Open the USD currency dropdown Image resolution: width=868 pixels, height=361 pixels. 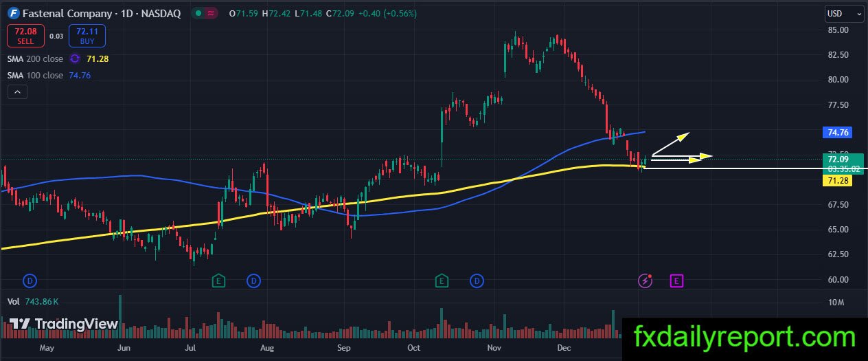click(x=844, y=13)
